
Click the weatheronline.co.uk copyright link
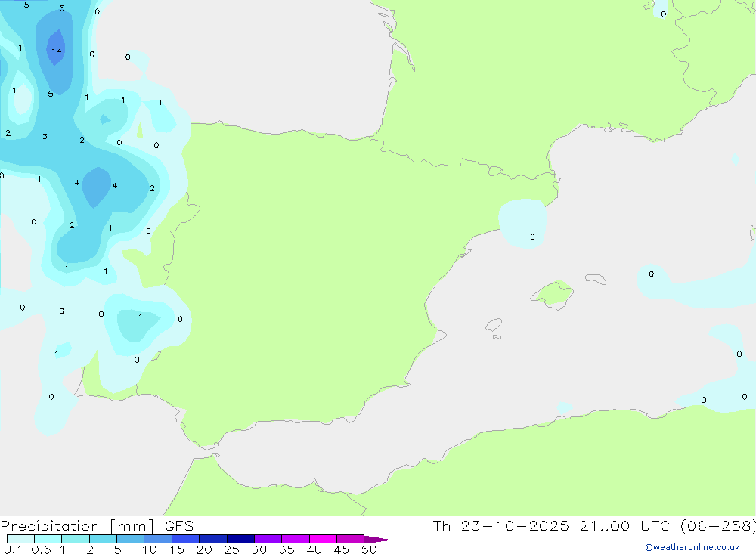coord(692,547)
